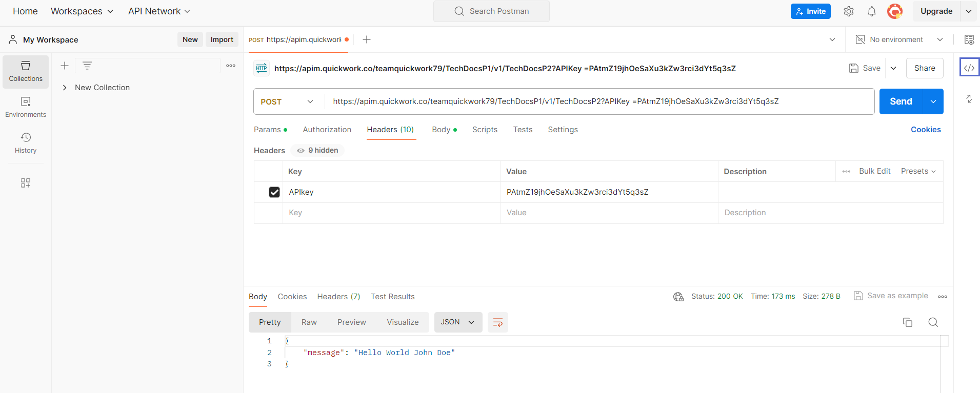Switch to the Settings tab
This screenshot has height=393, width=980.
click(x=563, y=130)
